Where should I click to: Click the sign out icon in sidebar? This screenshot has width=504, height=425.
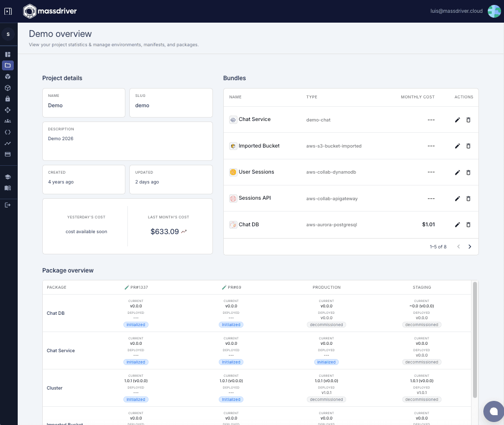(8, 205)
